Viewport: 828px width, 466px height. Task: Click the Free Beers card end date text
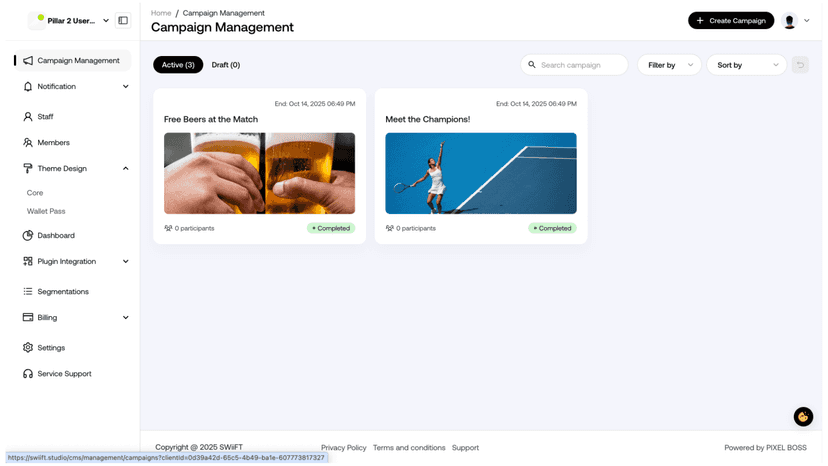click(315, 104)
